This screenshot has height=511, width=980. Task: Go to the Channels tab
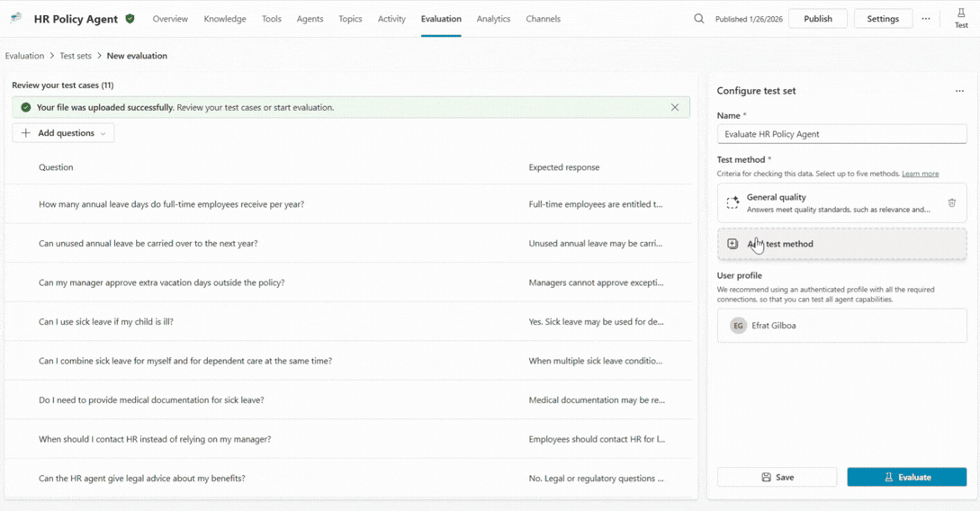543,19
